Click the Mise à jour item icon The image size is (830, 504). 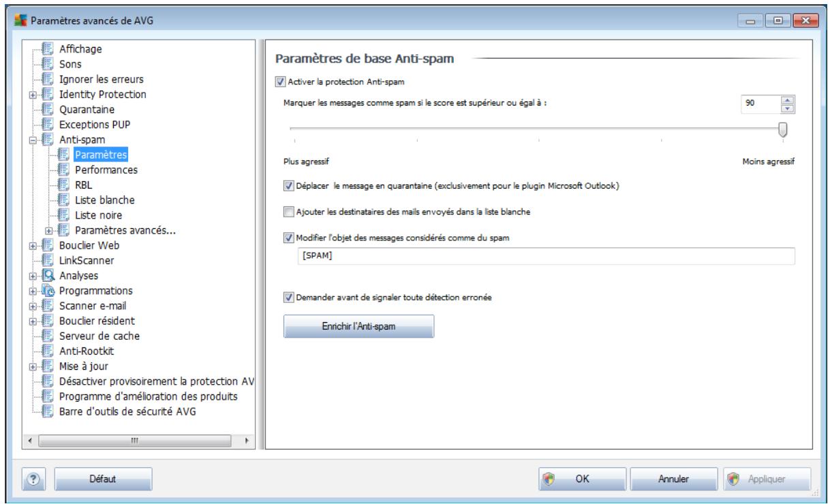(48, 366)
